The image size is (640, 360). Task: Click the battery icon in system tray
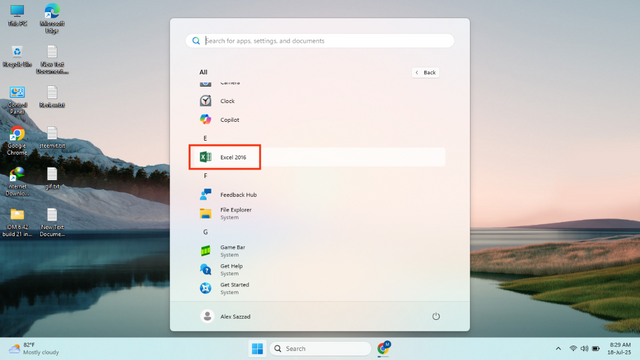pos(596,349)
